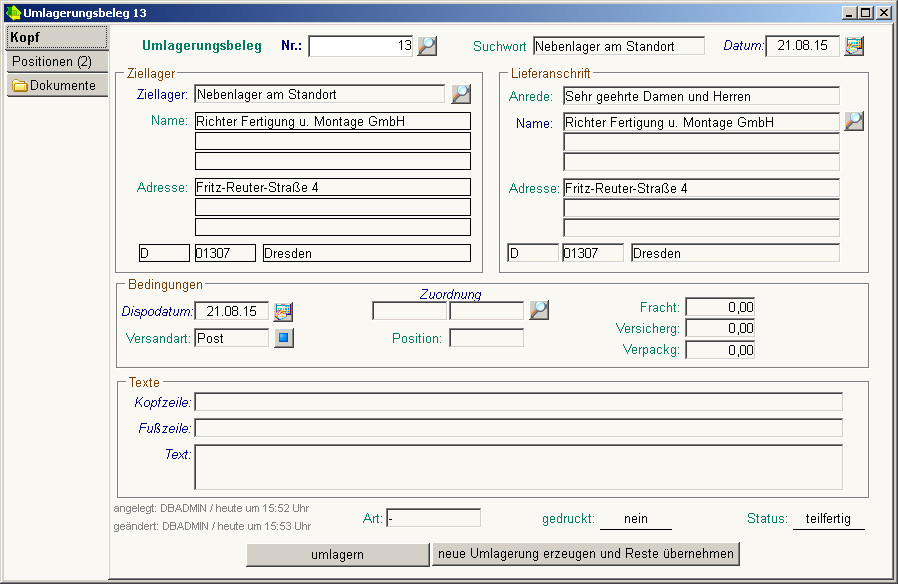Click the Fracht amount field
The image size is (898, 584).
tap(720, 307)
